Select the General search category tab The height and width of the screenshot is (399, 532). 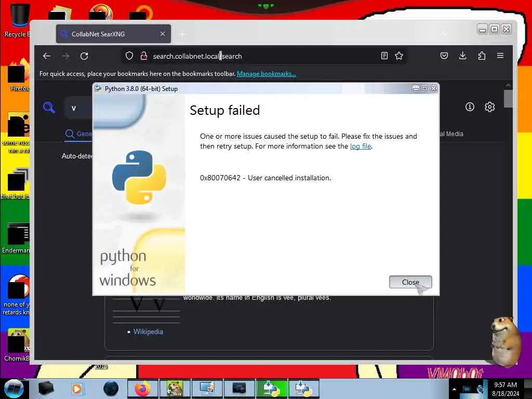coord(79,134)
